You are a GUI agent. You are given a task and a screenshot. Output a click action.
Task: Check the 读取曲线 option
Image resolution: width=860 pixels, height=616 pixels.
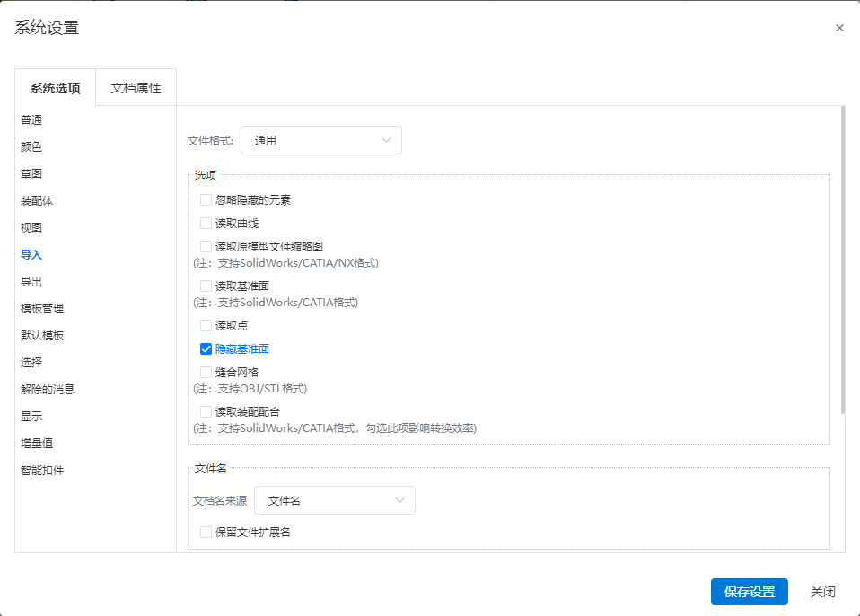pos(206,224)
